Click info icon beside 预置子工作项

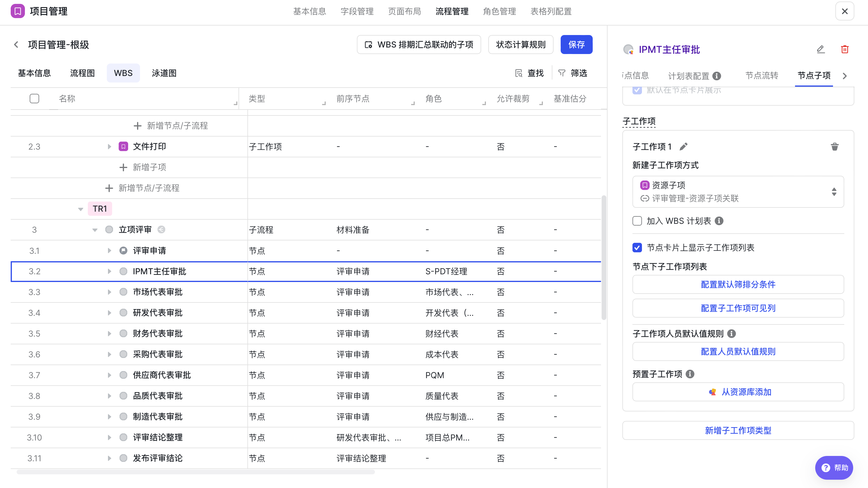tap(690, 374)
